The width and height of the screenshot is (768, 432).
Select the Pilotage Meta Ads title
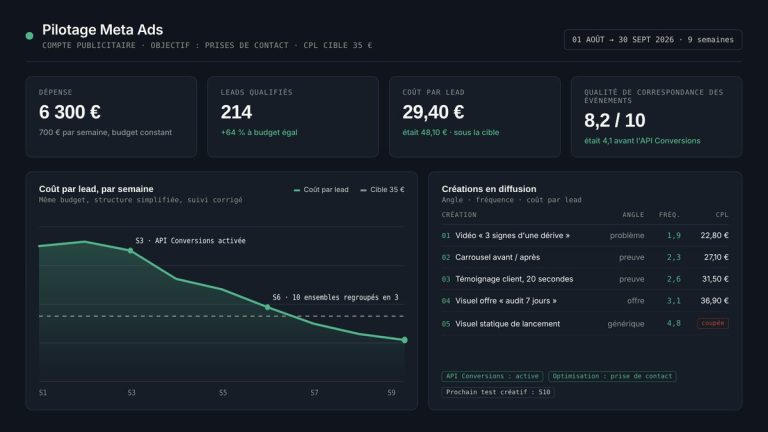click(x=102, y=30)
